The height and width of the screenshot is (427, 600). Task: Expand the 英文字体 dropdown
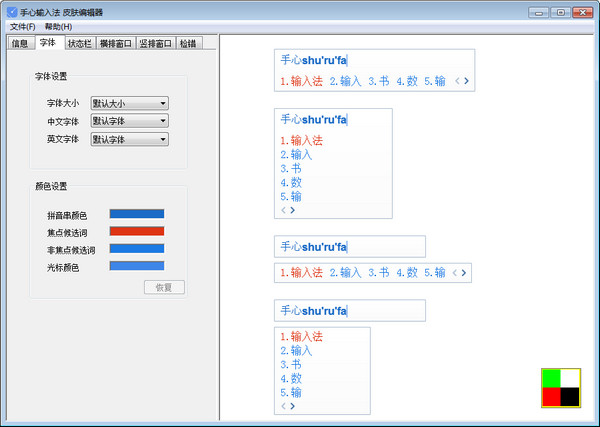tap(130, 139)
